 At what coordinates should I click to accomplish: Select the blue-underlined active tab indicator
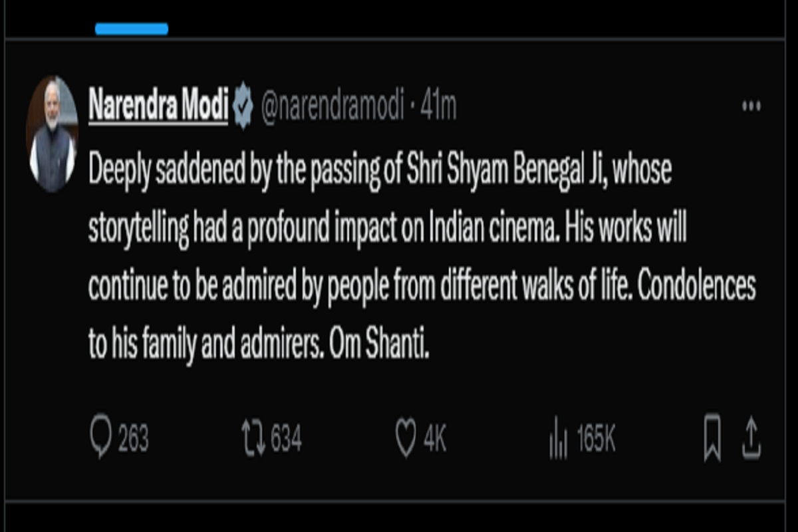click(132, 29)
